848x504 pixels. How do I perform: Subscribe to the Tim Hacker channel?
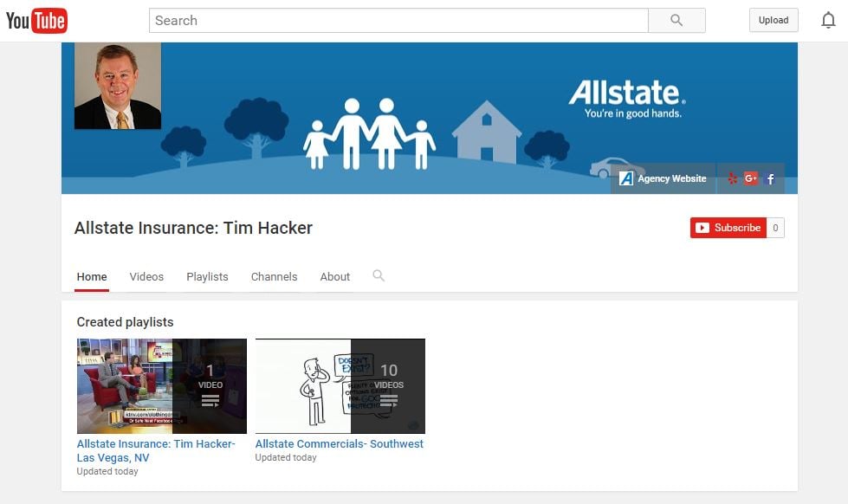(728, 228)
